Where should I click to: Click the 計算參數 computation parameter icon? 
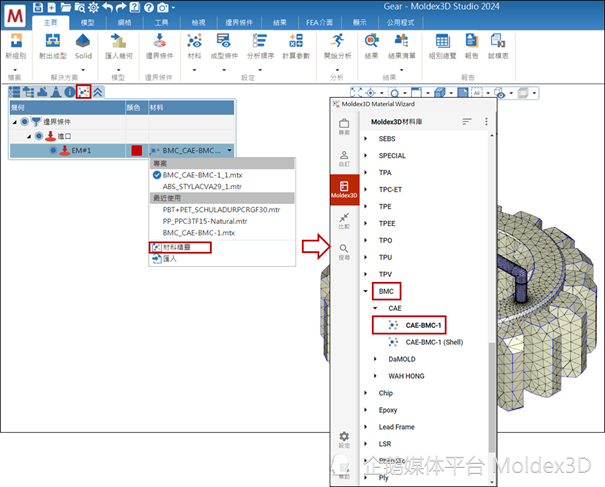[x=296, y=41]
